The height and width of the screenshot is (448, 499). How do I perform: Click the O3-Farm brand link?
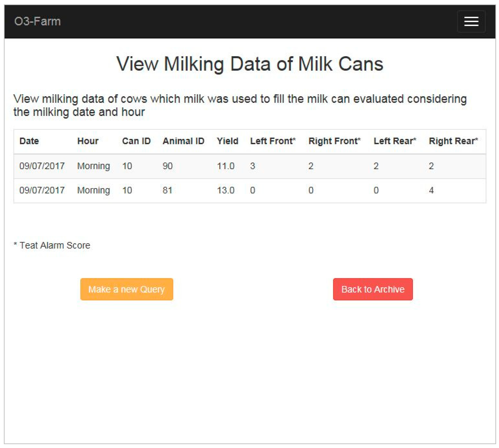[x=37, y=21]
